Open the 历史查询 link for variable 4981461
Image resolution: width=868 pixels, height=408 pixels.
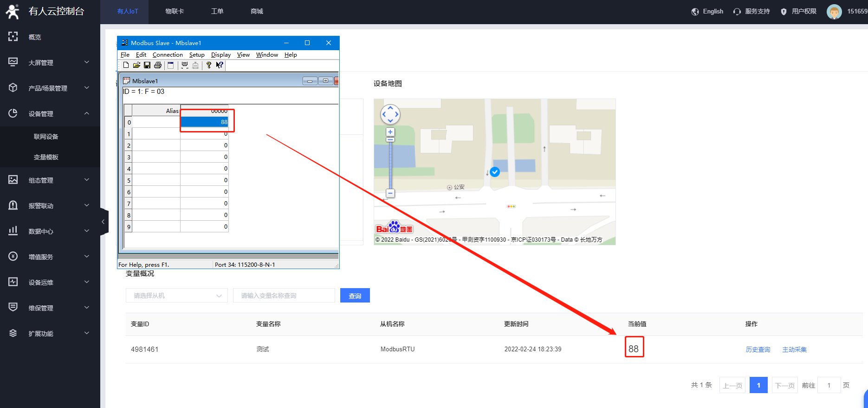pos(758,349)
